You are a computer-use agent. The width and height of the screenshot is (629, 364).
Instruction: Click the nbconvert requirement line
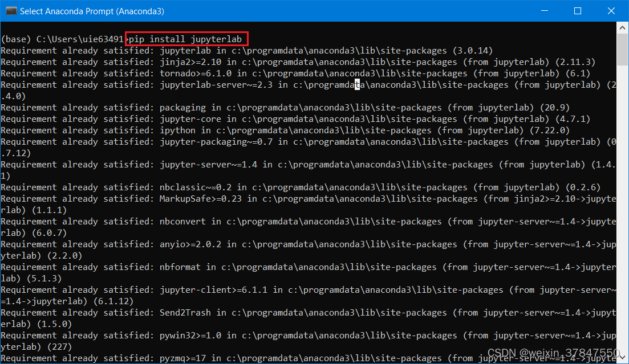182,221
